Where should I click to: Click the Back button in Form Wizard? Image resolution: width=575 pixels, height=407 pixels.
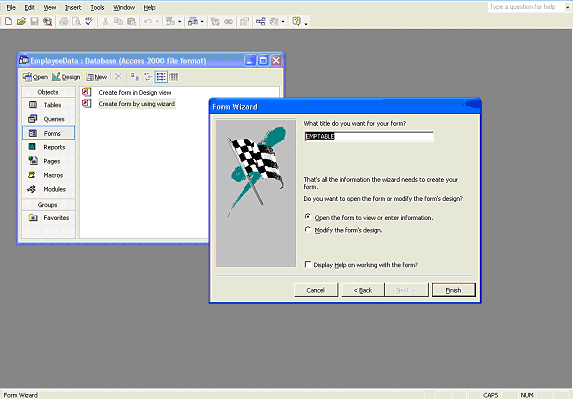pos(363,290)
